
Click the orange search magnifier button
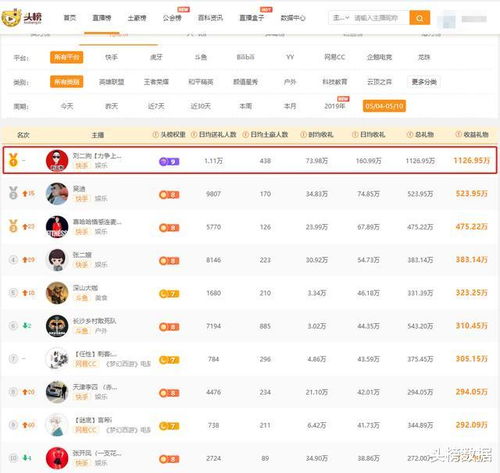420,18
